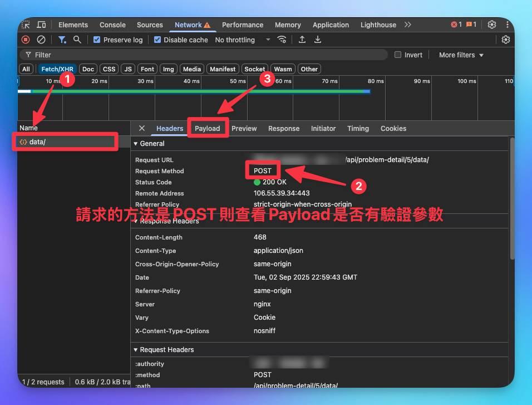The height and width of the screenshot is (405, 532).
Task: Open the Initiator detail tab
Action: [x=323, y=129]
